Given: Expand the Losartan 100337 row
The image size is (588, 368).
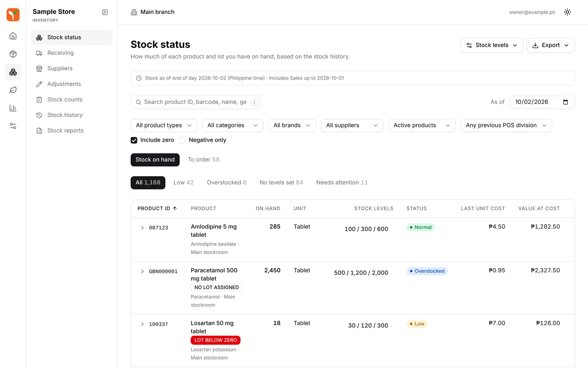Looking at the screenshot, I should 142,324.
